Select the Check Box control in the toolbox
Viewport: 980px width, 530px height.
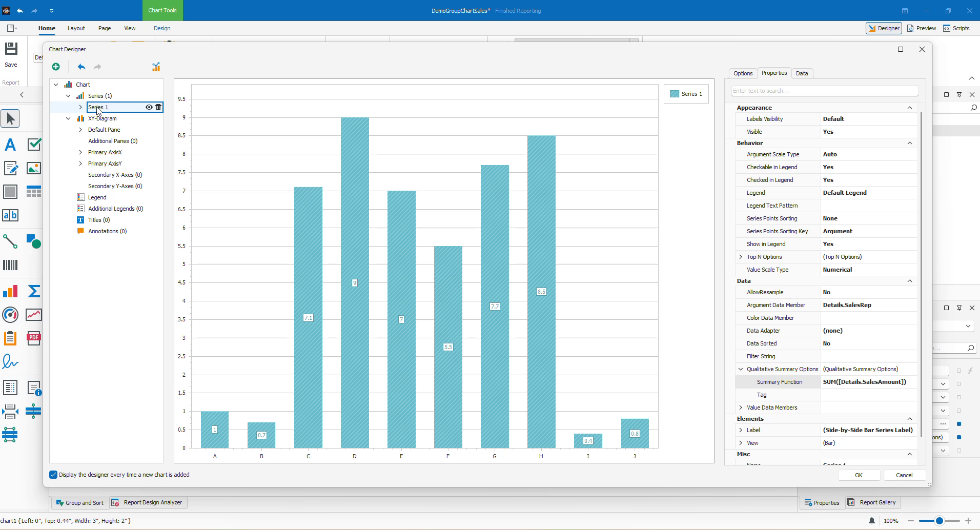pyautogui.click(x=34, y=145)
